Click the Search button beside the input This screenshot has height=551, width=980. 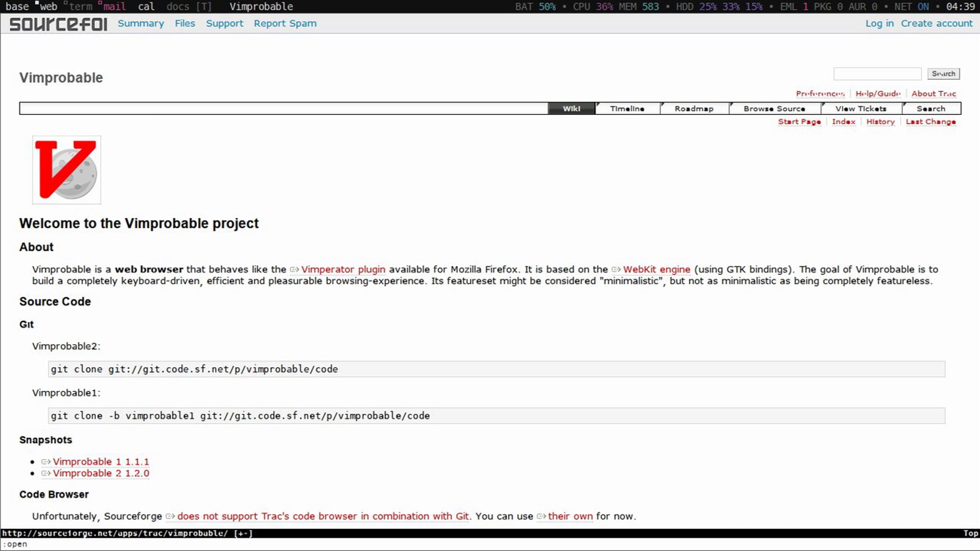click(943, 74)
